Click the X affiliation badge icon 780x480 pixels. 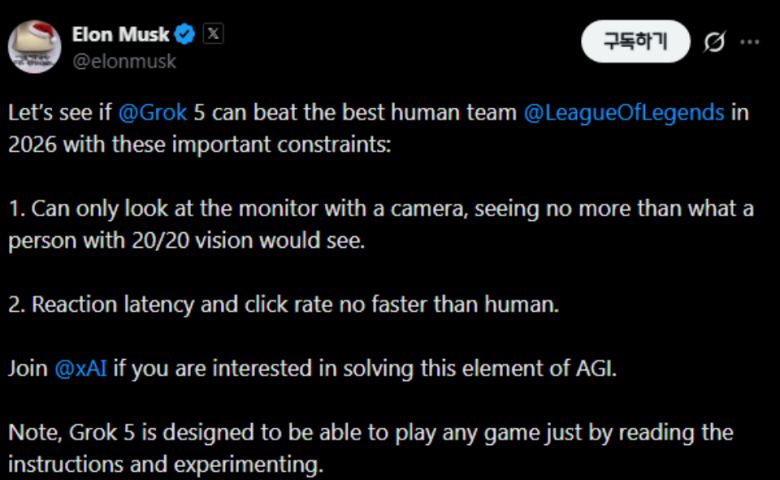coord(213,33)
